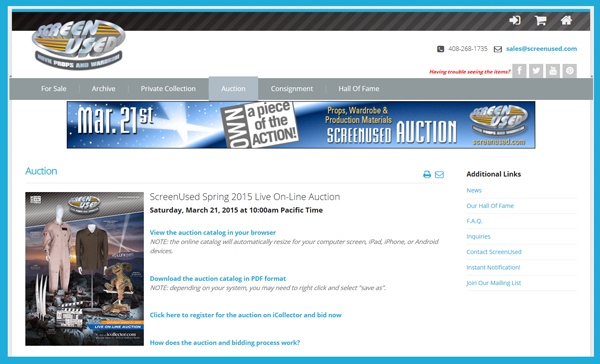Click 'Having trouble seeing the items?' link

pos(470,72)
